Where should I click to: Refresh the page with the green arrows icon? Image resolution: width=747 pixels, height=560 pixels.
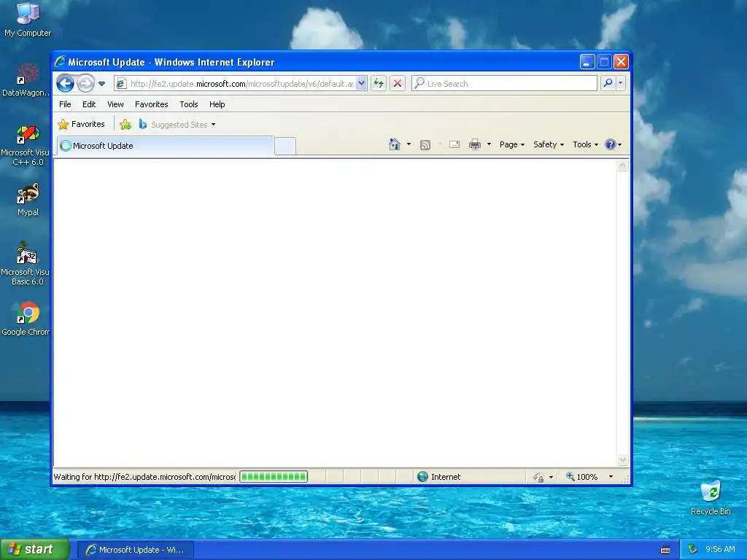point(379,84)
